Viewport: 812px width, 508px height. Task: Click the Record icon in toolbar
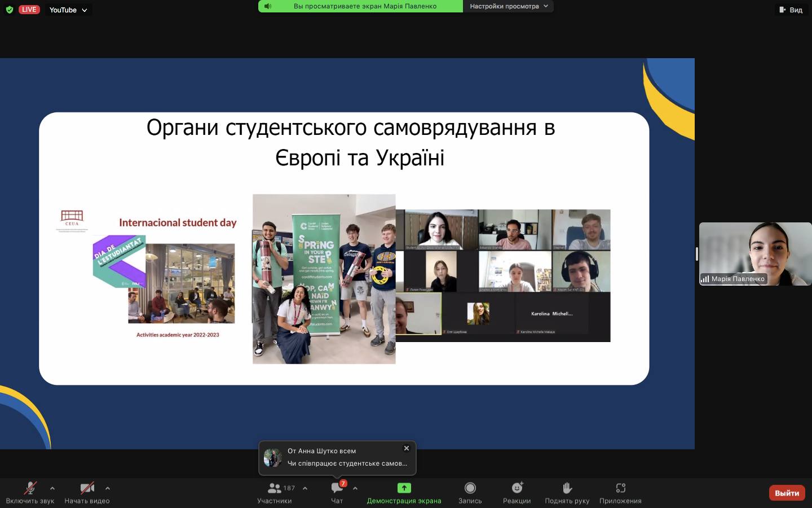[470, 488]
